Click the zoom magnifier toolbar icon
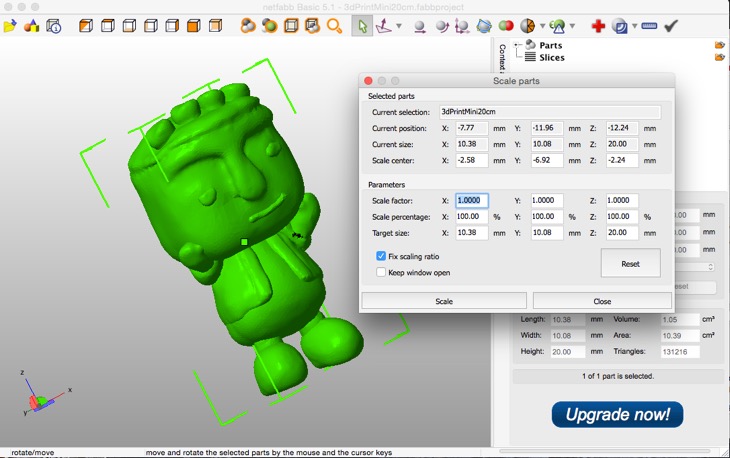Viewport: 730px width, 458px height. (x=334, y=26)
